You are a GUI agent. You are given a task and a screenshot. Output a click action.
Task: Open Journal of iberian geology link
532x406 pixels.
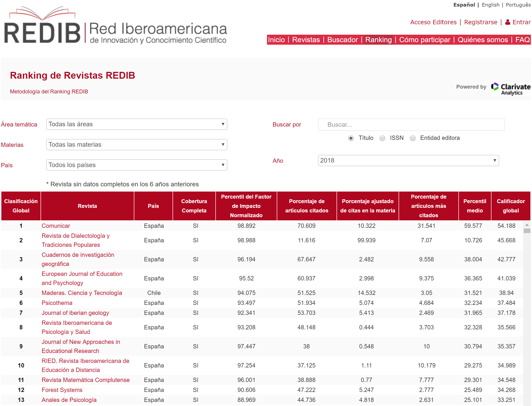[75, 313]
